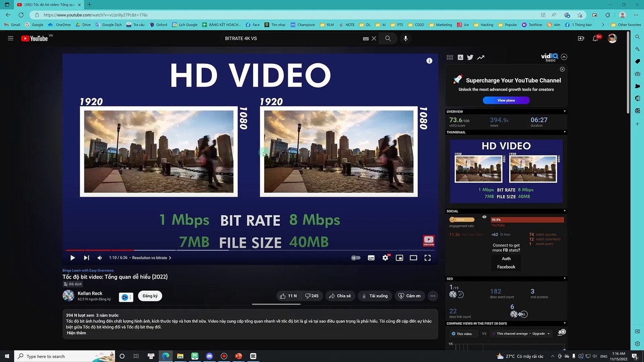Expand description with Hiện thêm
The height and width of the screenshot is (362, 644).
(76, 333)
